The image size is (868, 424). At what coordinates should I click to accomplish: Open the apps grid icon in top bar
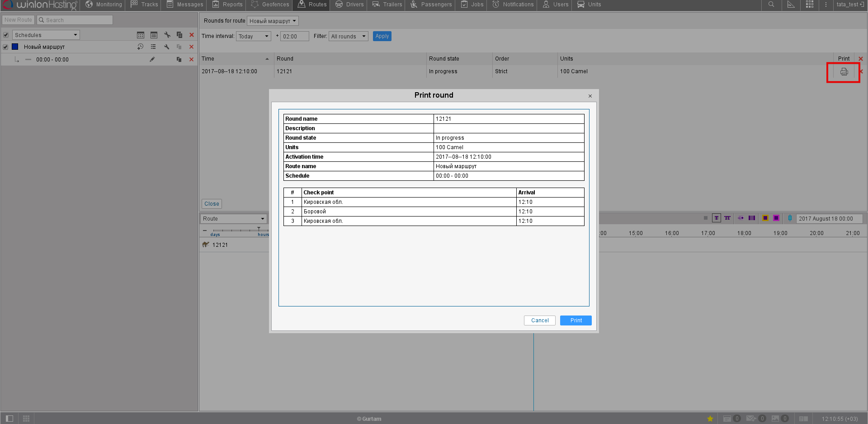pos(810,5)
